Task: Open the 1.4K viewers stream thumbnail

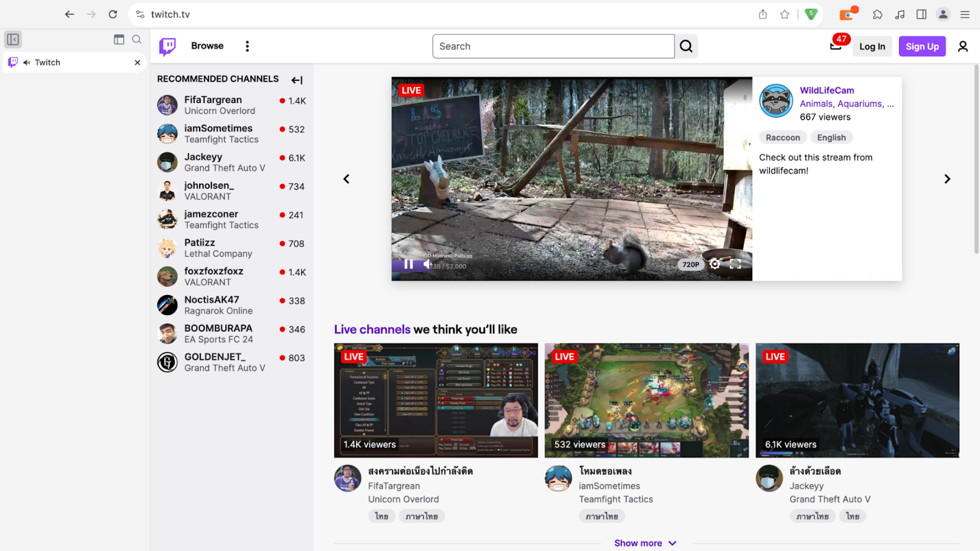Action: (436, 400)
